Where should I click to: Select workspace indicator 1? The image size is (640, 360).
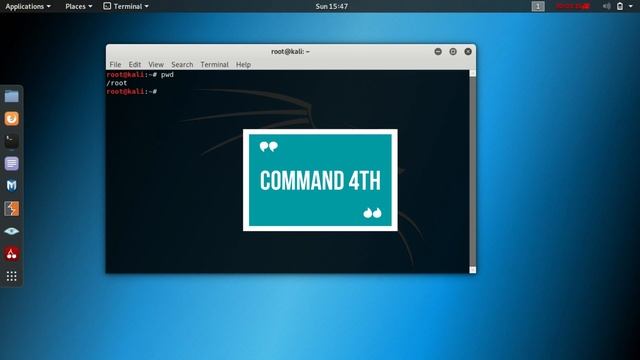pos(538,6)
